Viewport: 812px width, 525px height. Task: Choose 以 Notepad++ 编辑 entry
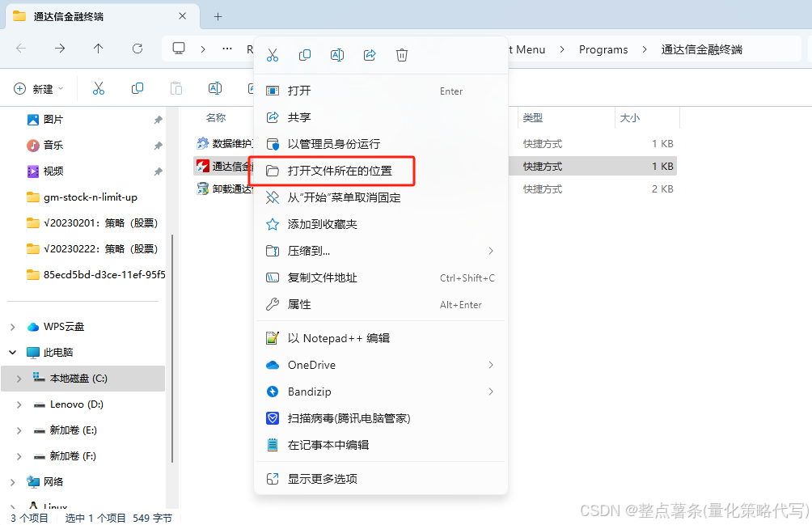pyautogui.click(x=381, y=339)
